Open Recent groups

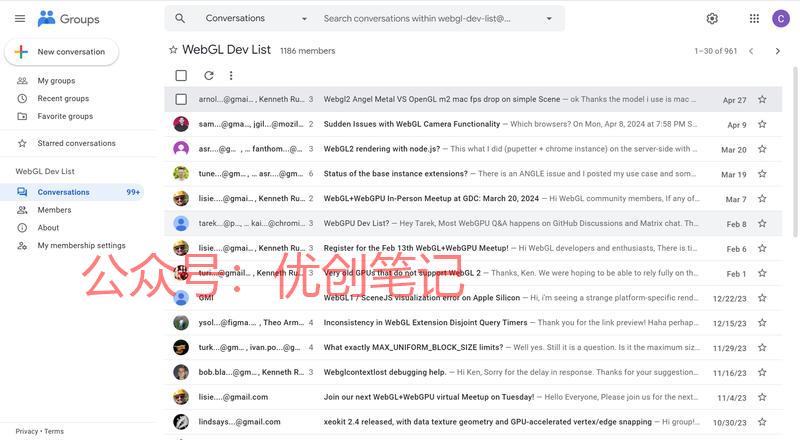(63, 99)
